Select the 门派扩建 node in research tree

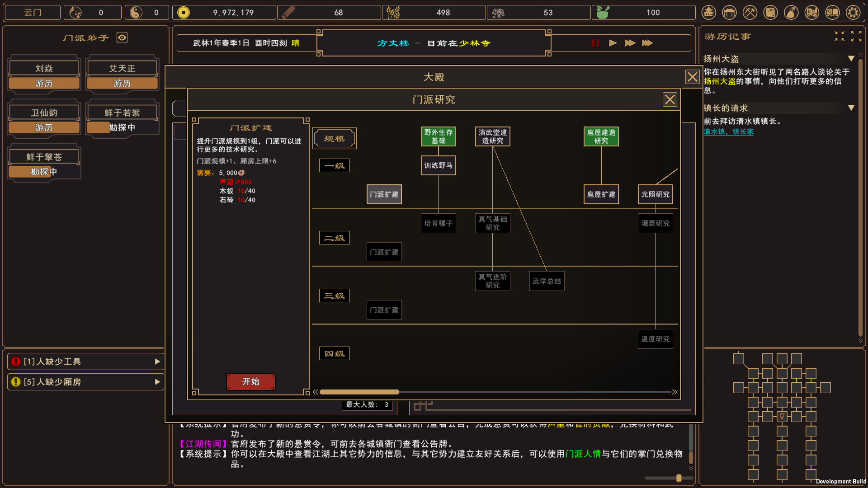[384, 194]
